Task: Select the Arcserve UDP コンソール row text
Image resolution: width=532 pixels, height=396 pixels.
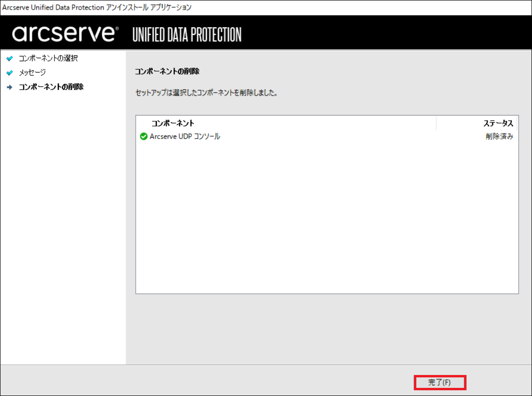Action: click(x=185, y=136)
